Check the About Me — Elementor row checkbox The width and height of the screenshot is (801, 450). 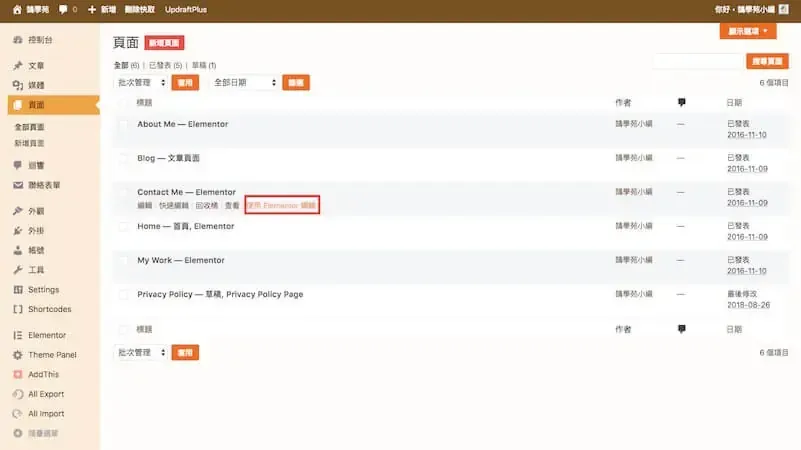(x=123, y=125)
